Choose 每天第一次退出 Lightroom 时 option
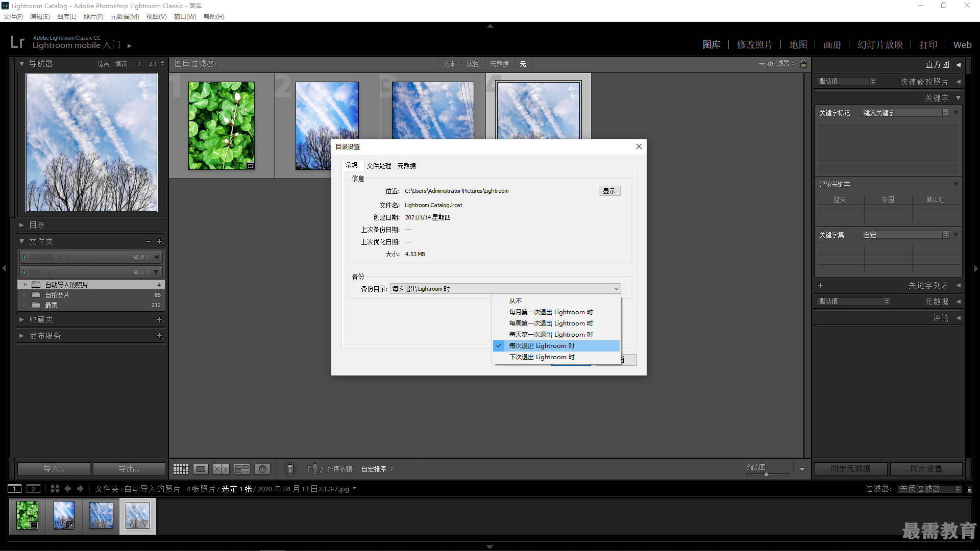Viewport: 980px width, 551px height. [x=556, y=335]
